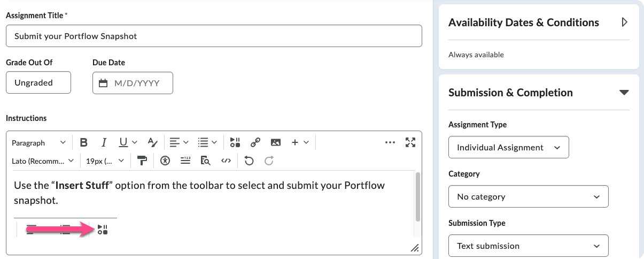The width and height of the screenshot is (644, 259).
Task: Click into the Assignment Title field
Action: click(x=214, y=36)
